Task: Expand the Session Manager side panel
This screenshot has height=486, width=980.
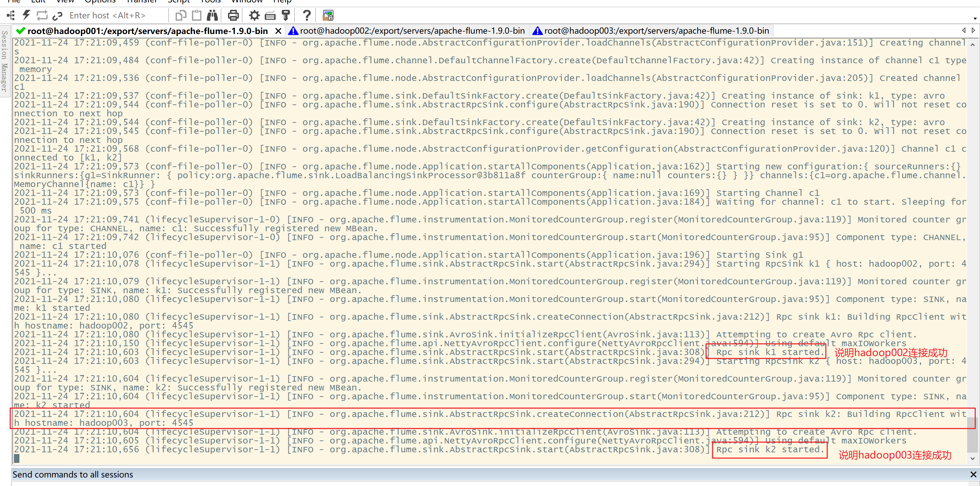Action: tap(4, 61)
